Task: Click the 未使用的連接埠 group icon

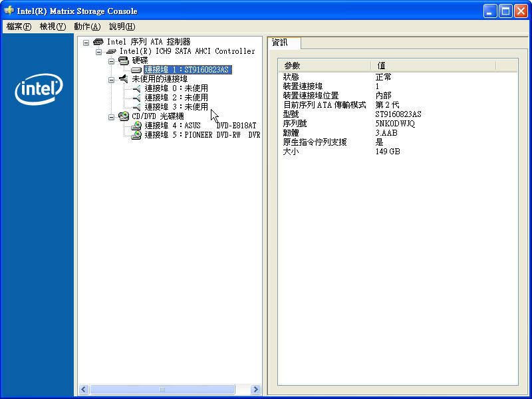Action: (124, 79)
